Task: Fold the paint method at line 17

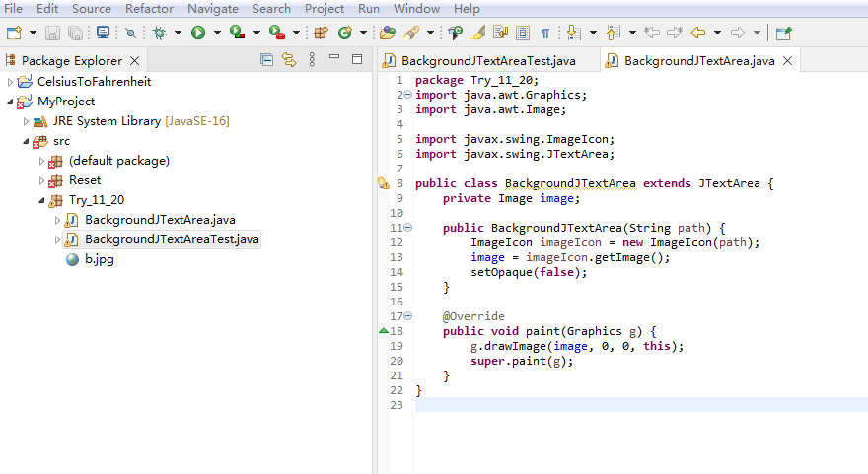Action: pos(408,316)
